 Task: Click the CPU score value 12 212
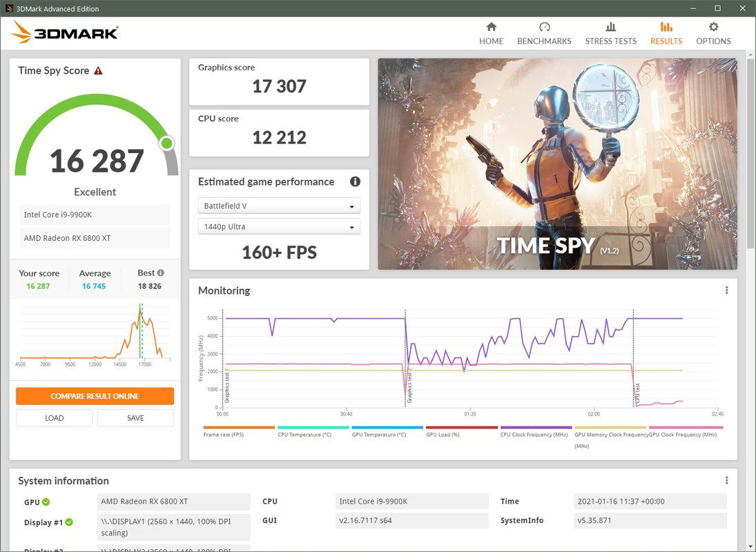coord(279,138)
